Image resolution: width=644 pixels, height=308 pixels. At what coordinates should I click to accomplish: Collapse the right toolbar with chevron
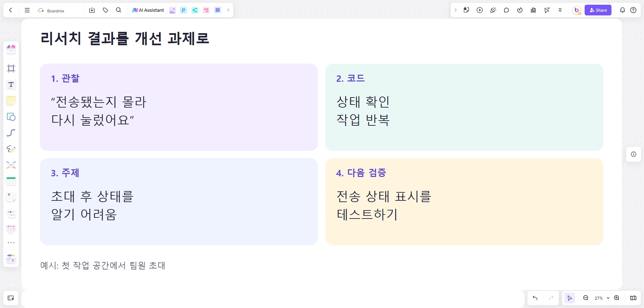[x=455, y=10]
